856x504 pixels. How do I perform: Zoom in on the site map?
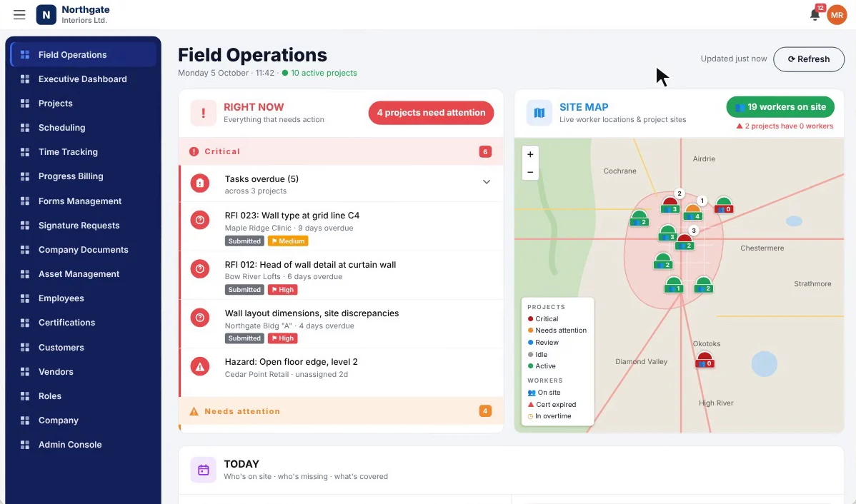coord(530,154)
